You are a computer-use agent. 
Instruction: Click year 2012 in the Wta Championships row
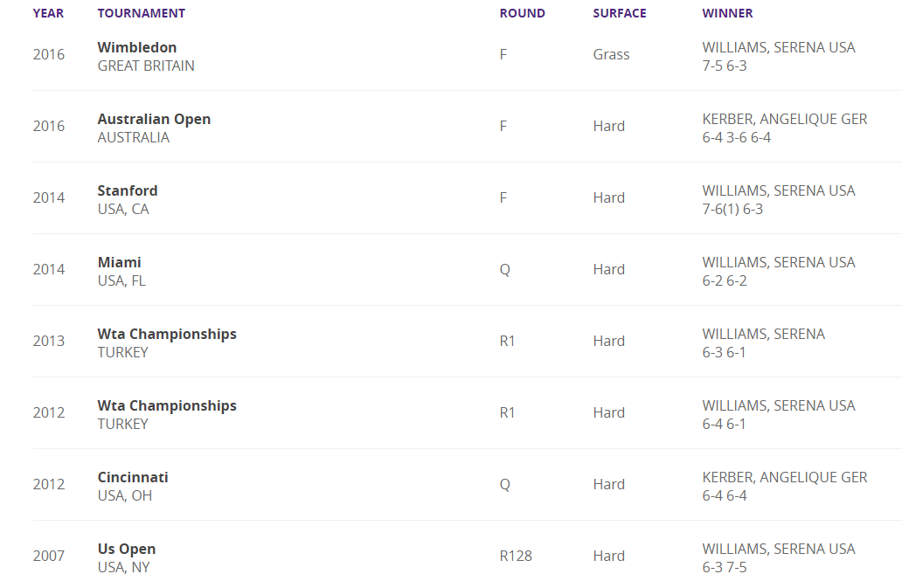[x=49, y=412]
